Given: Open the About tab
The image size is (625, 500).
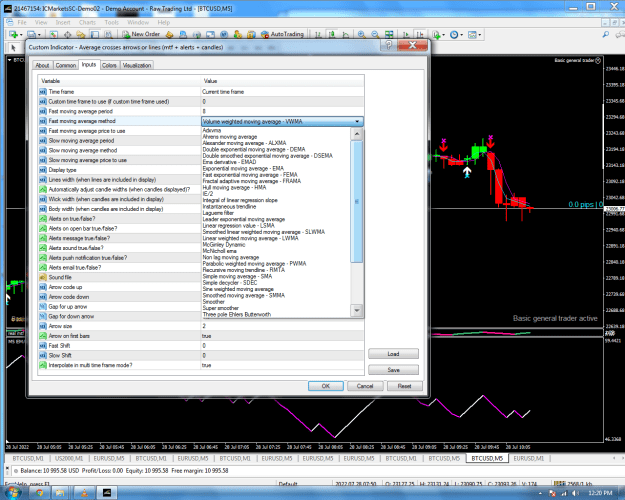Looking at the screenshot, I should [42, 65].
